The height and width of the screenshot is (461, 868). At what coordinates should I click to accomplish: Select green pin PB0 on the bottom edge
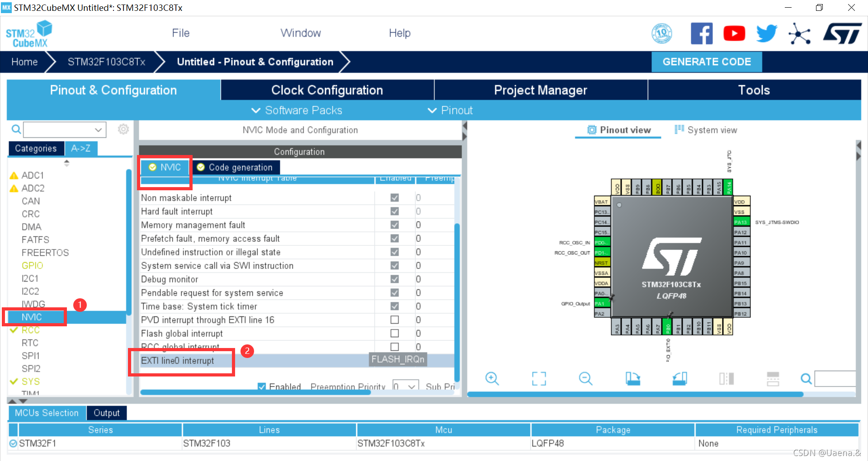(668, 327)
